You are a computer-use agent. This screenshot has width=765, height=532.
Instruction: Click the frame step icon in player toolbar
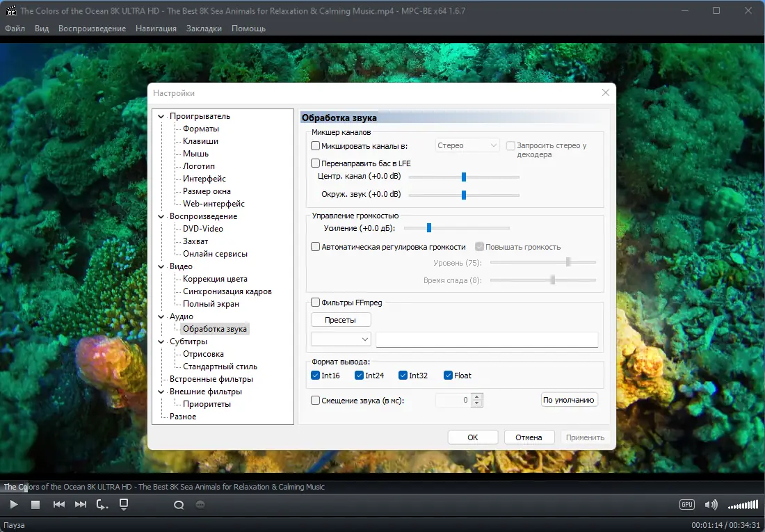[x=102, y=505]
